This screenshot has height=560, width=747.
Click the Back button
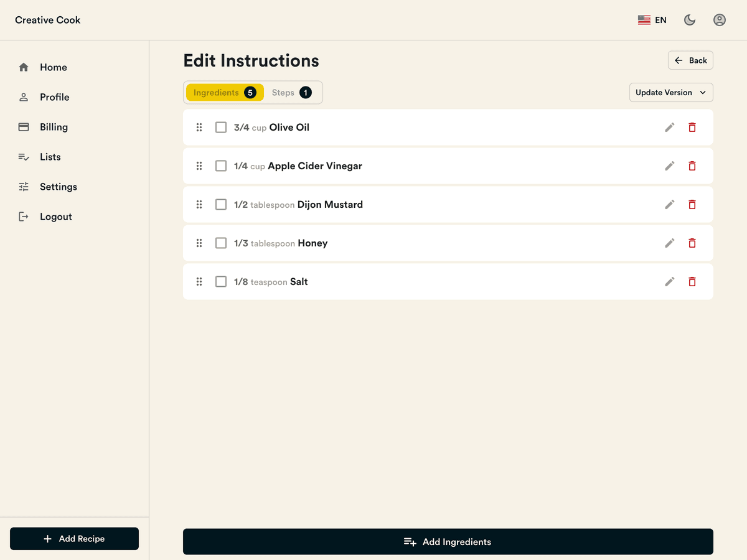[690, 60]
